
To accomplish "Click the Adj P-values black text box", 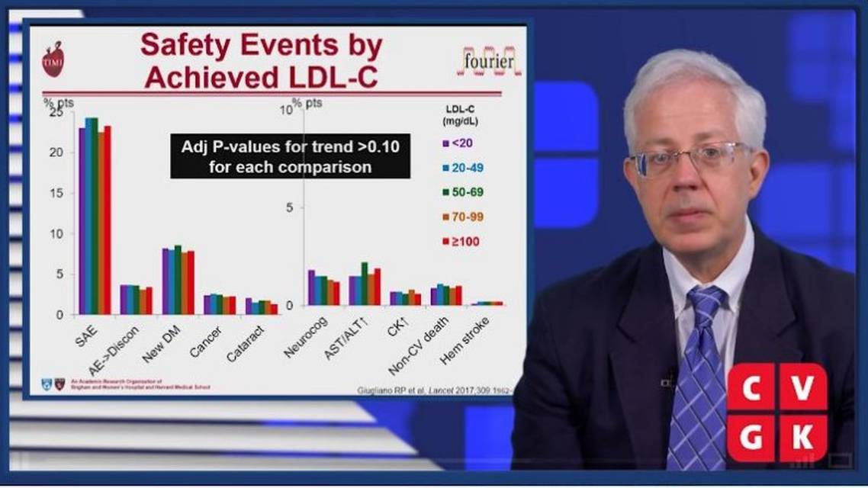I will (x=290, y=156).
